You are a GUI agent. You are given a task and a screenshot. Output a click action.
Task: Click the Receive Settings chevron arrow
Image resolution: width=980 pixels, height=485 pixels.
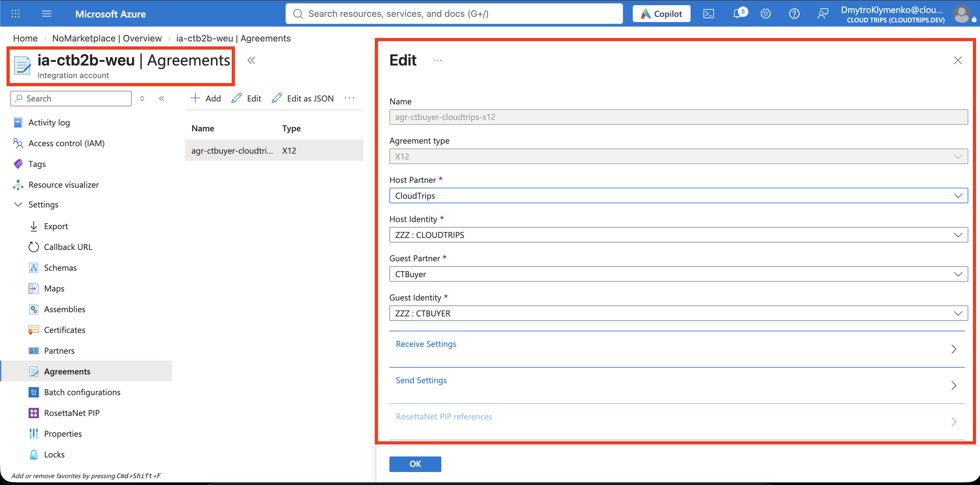(954, 349)
